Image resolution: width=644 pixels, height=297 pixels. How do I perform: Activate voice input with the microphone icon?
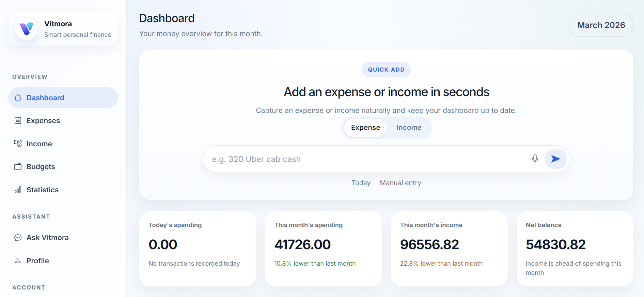535,159
